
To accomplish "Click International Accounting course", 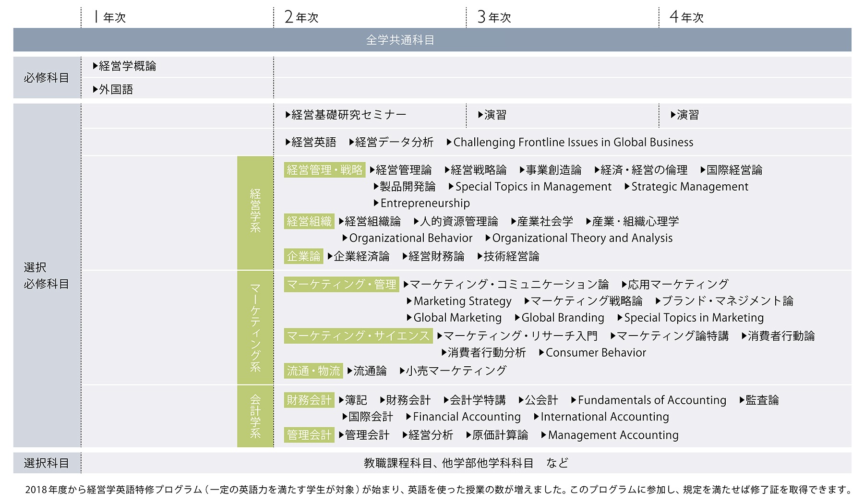I will click(601, 417).
